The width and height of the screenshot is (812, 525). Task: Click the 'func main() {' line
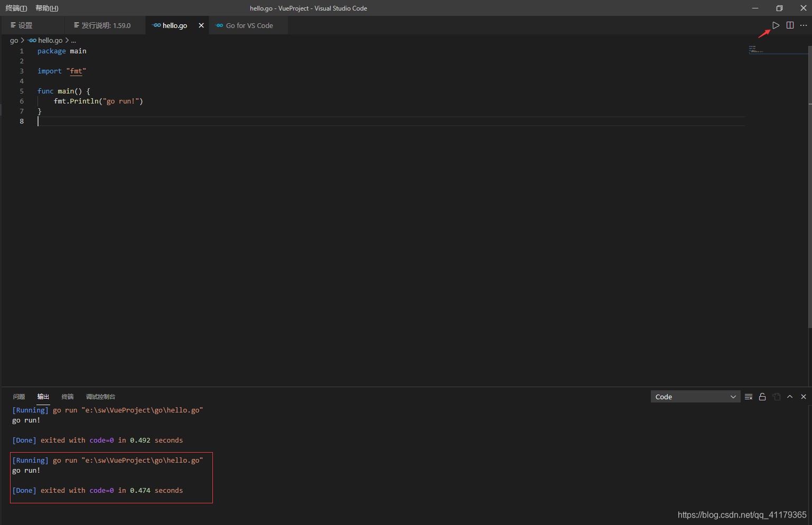(64, 91)
